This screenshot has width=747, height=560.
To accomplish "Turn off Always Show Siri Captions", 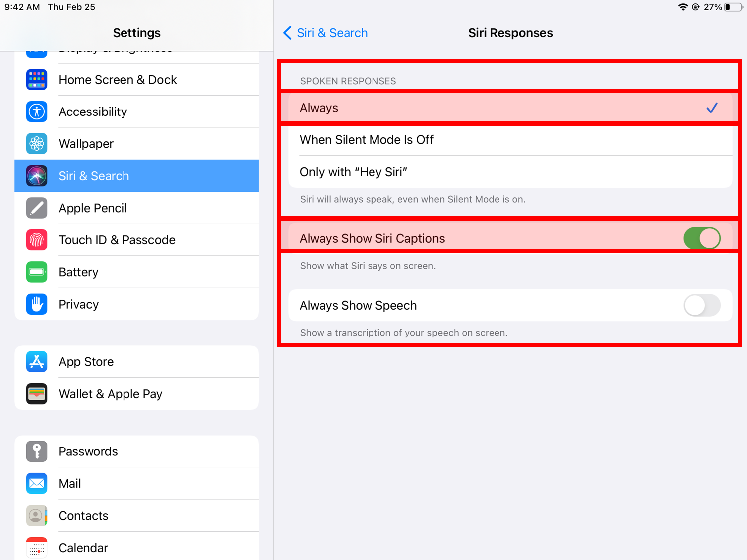I will 702,238.
